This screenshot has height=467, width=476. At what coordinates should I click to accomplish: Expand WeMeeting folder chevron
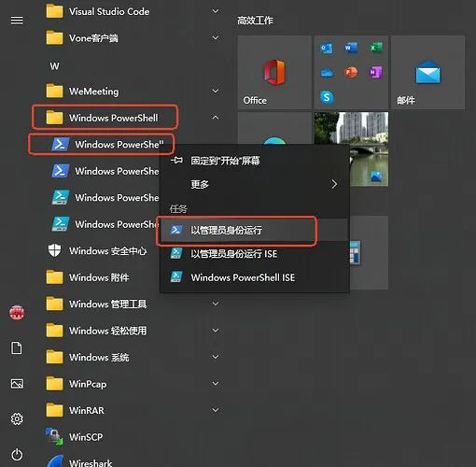(x=216, y=91)
